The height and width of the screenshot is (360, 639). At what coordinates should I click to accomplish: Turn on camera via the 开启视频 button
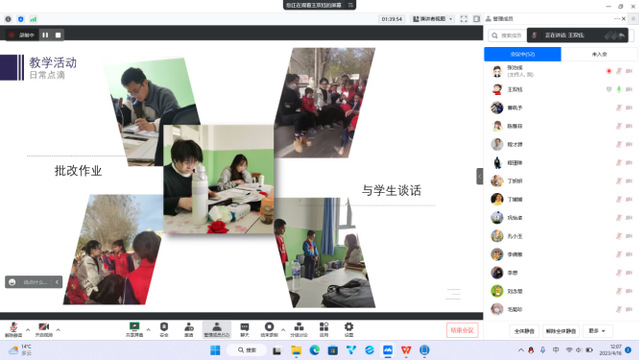(44, 329)
